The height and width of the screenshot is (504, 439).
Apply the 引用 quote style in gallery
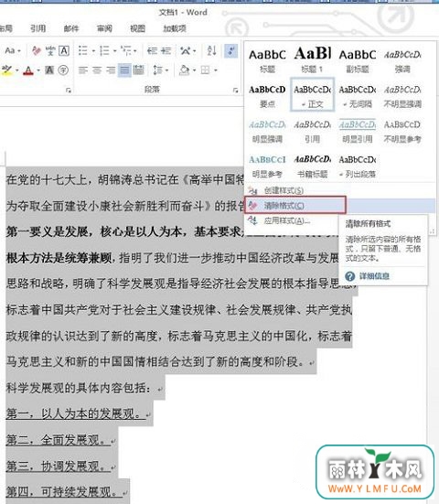[312, 131]
